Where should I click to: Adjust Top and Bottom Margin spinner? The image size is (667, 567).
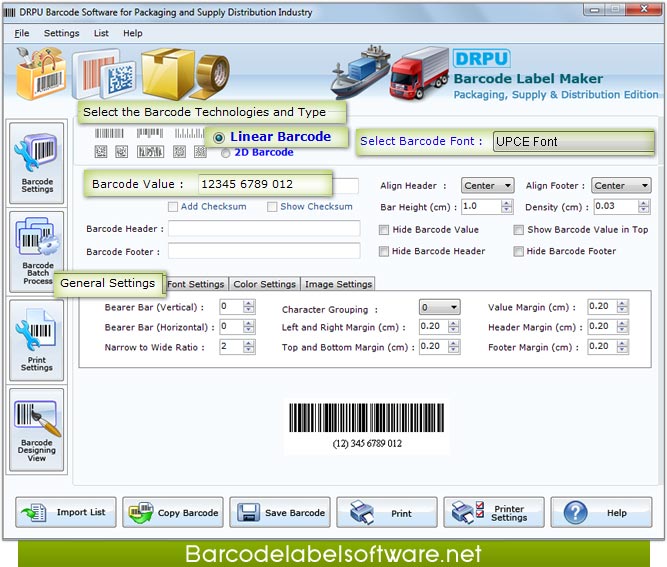click(x=454, y=346)
